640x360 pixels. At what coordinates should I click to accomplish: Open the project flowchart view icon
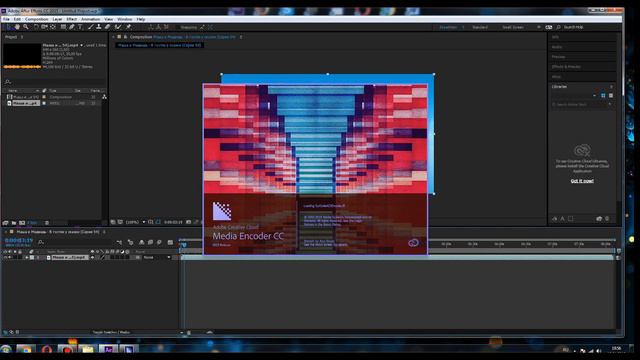[104, 97]
